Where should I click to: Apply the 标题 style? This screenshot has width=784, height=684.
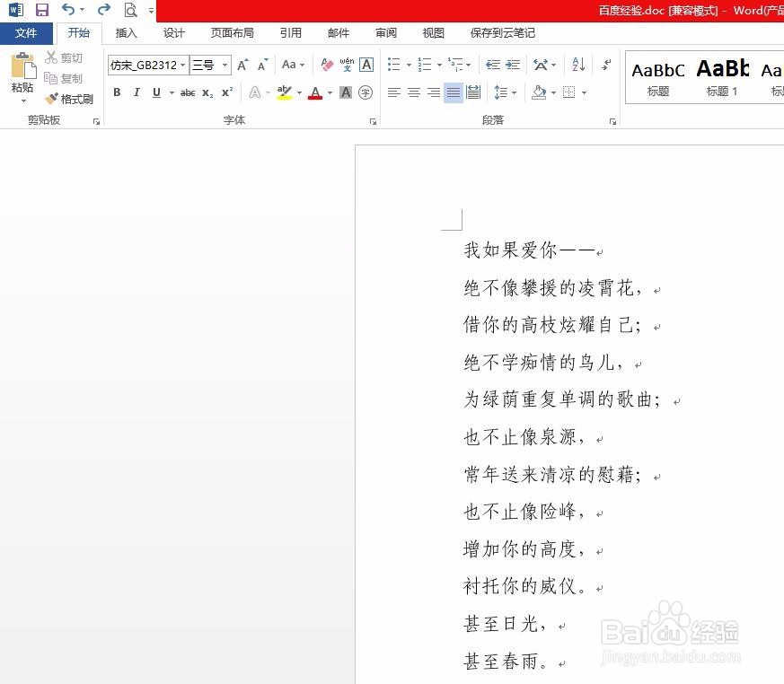(x=658, y=77)
